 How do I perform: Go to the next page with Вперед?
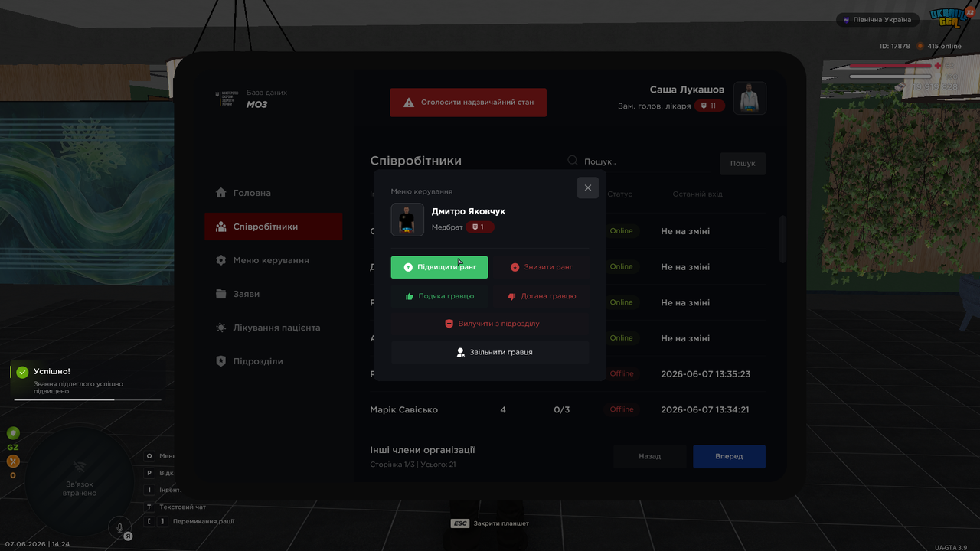[x=729, y=456]
